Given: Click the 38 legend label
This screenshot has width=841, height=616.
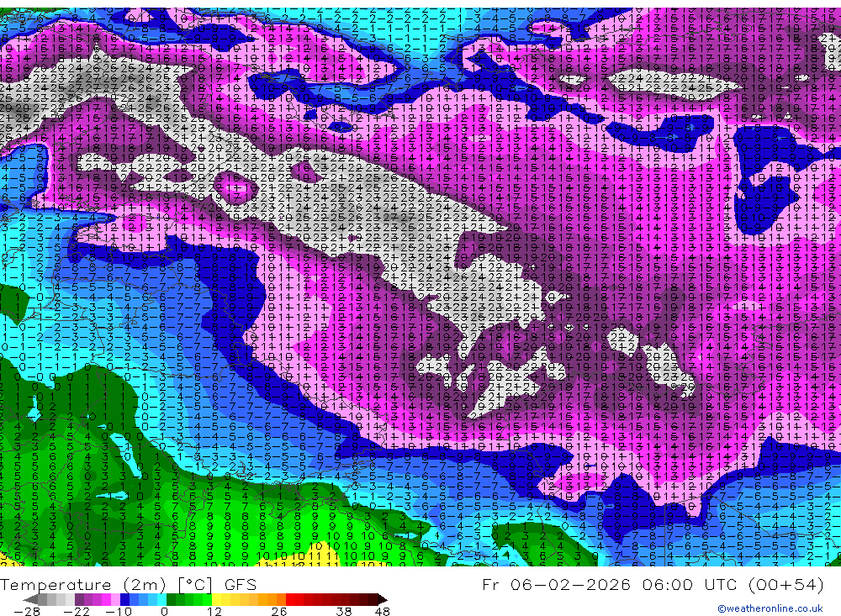Looking at the screenshot, I should pyautogui.click(x=344, y=612).
